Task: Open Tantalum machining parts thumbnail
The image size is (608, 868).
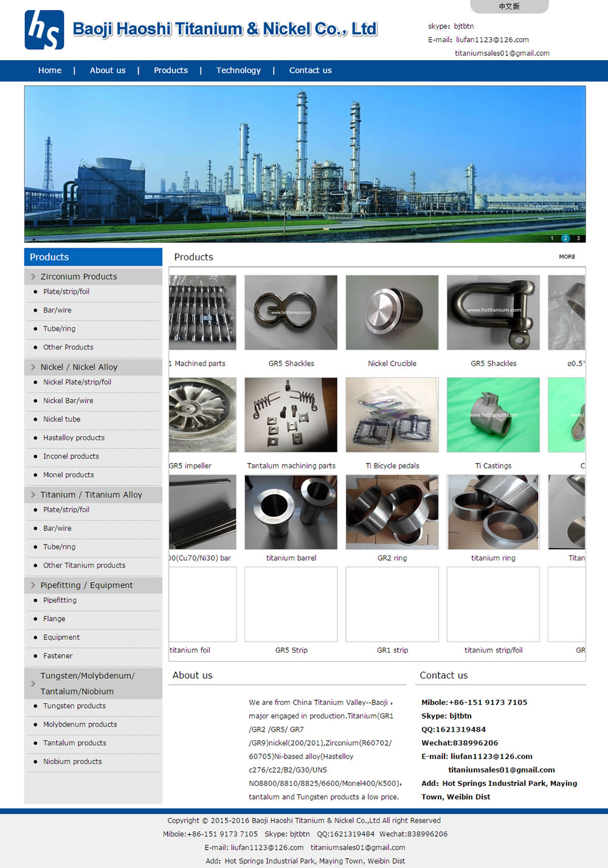Action: 291,415
